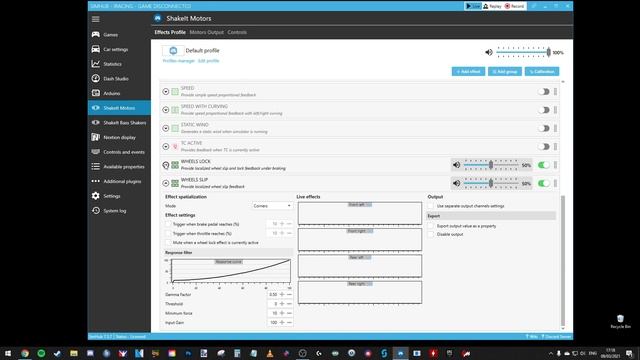Decrease the Threshold value
The image size is (640, 360).
coord(289,304)
